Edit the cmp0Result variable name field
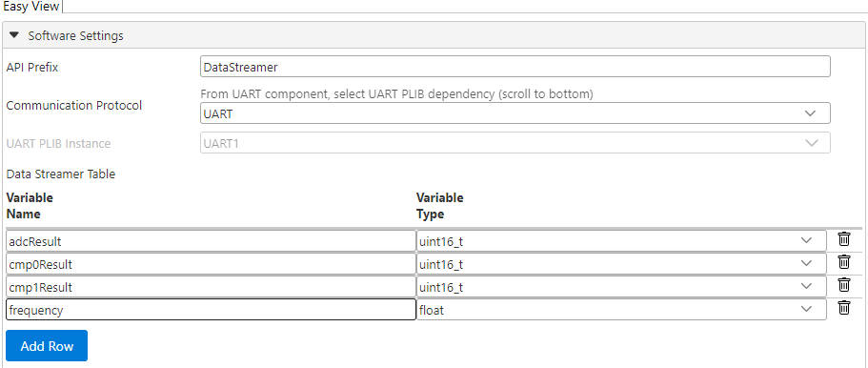 tap(211, 264)
